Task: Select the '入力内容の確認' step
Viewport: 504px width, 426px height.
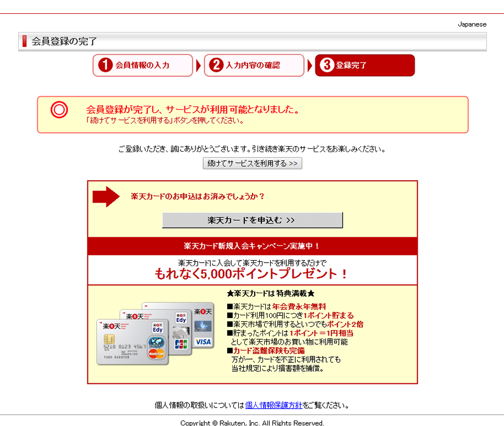Action: (x=253, y=65)
